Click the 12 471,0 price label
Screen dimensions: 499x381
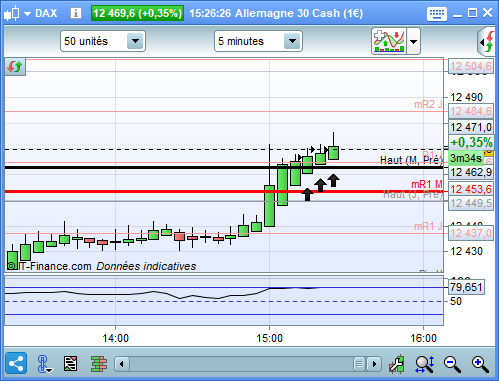click(x=471, y=127)
